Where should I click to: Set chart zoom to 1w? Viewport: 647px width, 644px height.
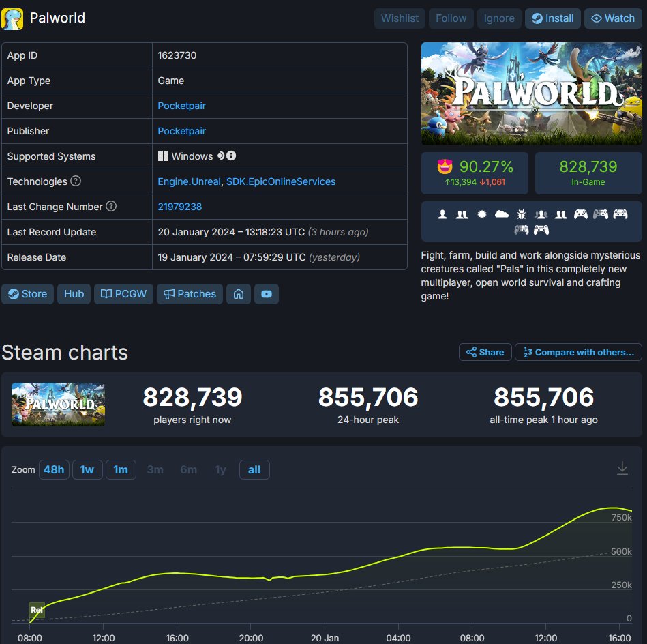click(87, 470)
